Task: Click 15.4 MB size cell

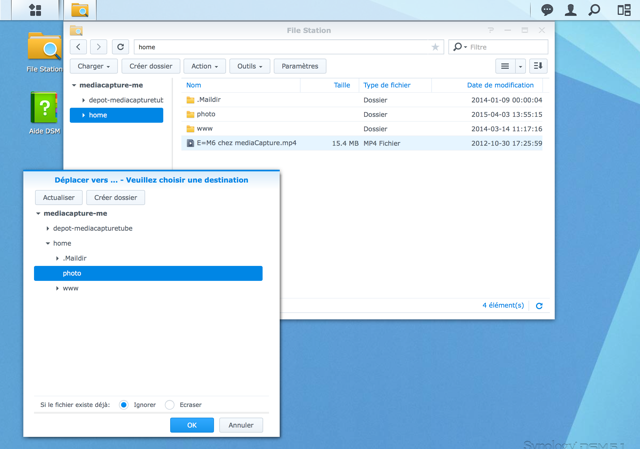Action: (345, 143)
